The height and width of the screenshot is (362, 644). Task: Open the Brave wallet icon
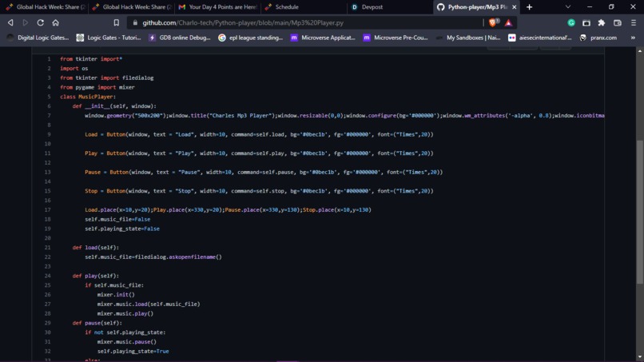pos(618,22)
